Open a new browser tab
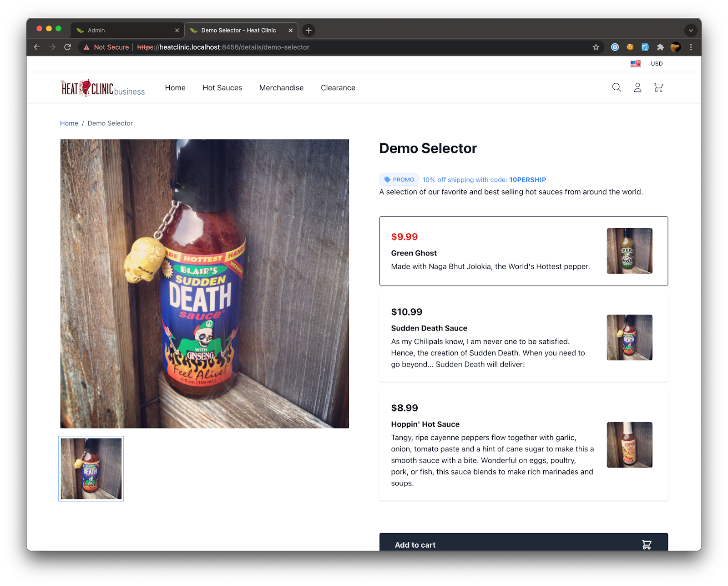This screenshot has width=728, height=586. 308,30
